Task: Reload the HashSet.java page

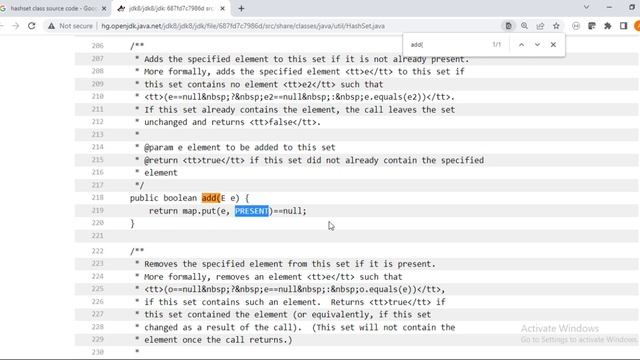Action: coord(31,26)
